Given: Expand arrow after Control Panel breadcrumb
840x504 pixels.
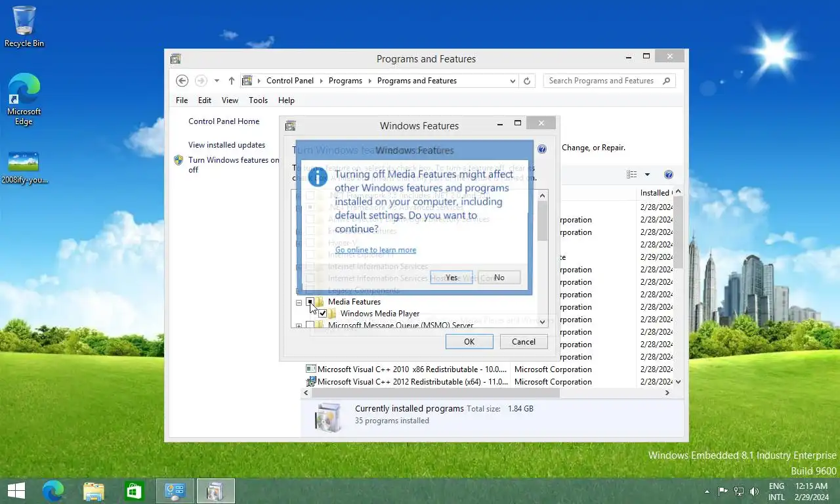Looking at the screenshot, I should pos(322,81).
